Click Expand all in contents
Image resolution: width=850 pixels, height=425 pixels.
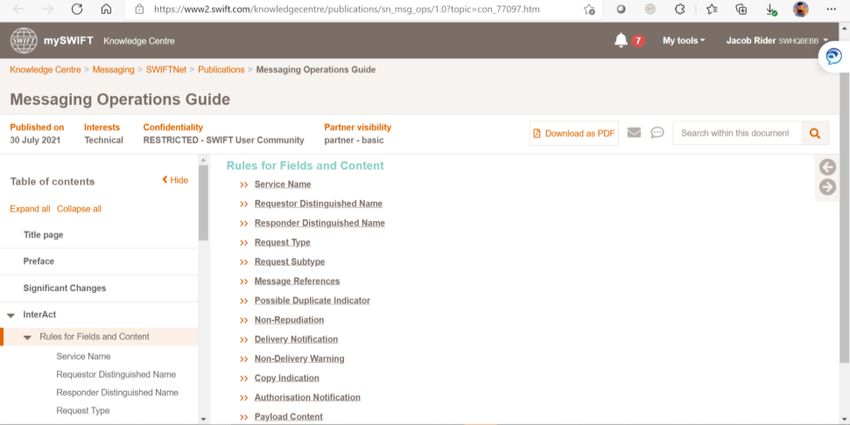(x=30, y=209)
